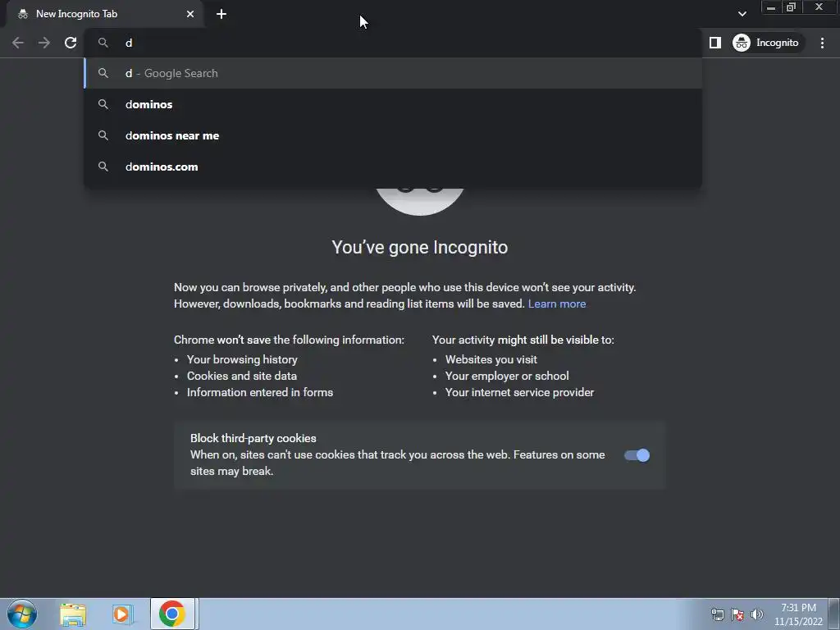Open the side panel icon

pyautogui.click(x=715, y=43)
